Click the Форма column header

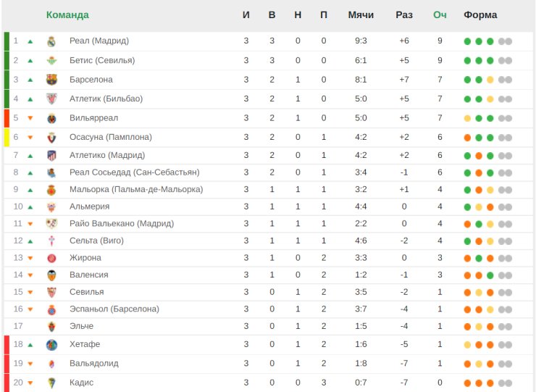click(480, 14)
